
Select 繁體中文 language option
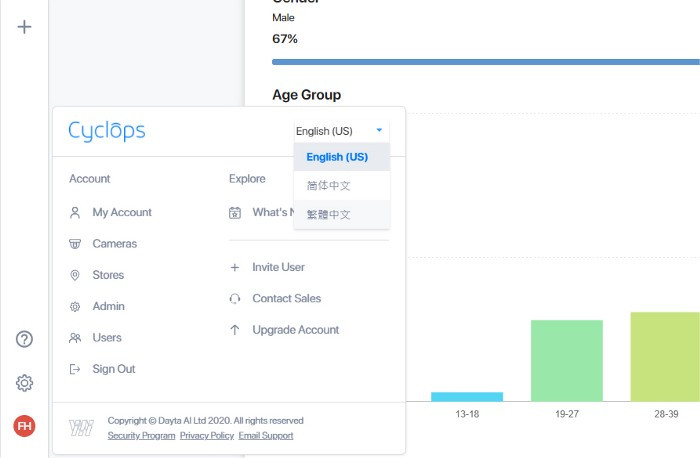click(342, 214)
